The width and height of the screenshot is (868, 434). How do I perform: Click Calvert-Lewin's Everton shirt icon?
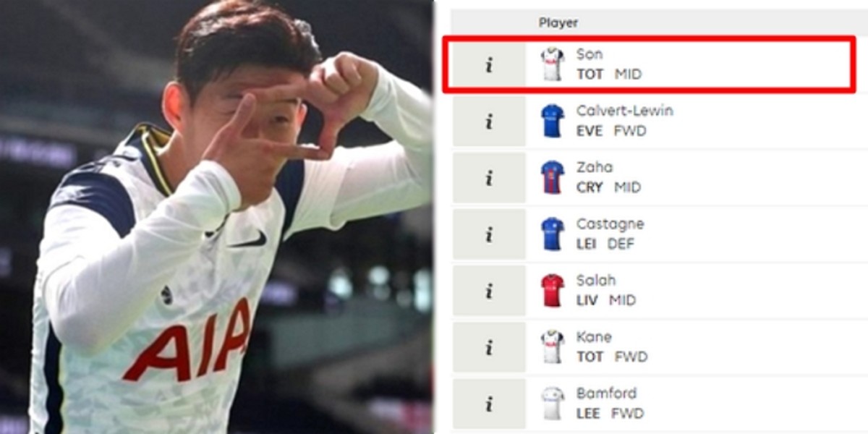pyautogui.click(x=553, y=121)
